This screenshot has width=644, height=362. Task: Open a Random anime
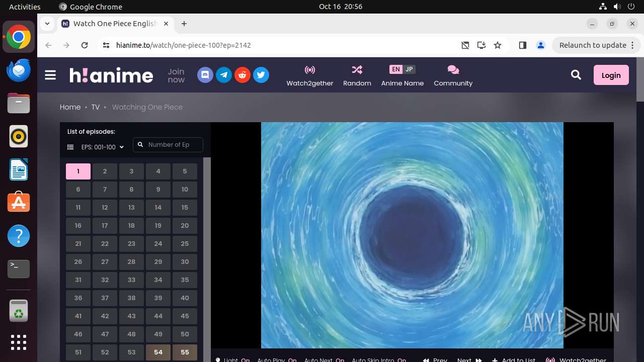coord(357,75)
